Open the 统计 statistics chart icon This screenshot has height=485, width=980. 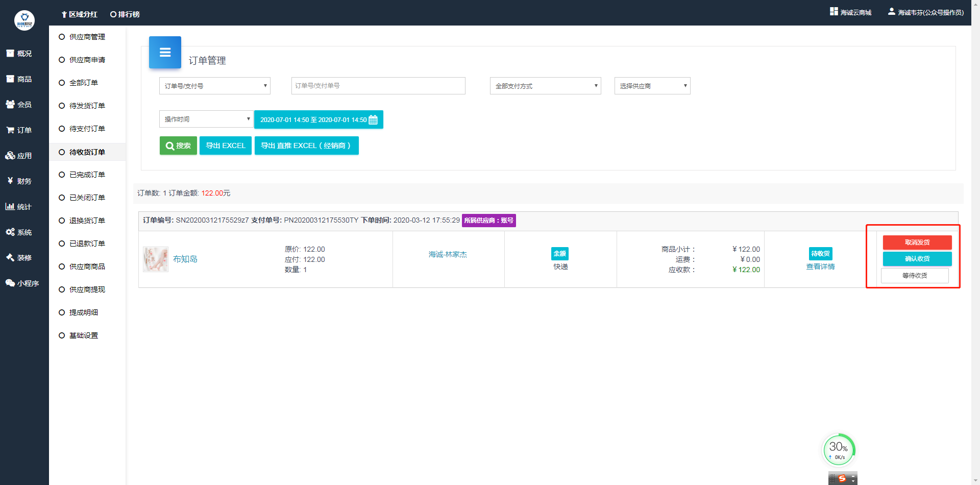10,206
